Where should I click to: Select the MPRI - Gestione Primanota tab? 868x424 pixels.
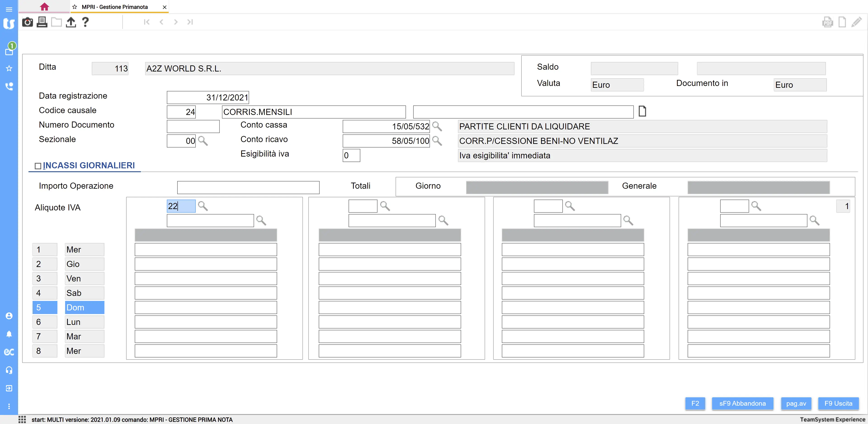click(115, 7)
